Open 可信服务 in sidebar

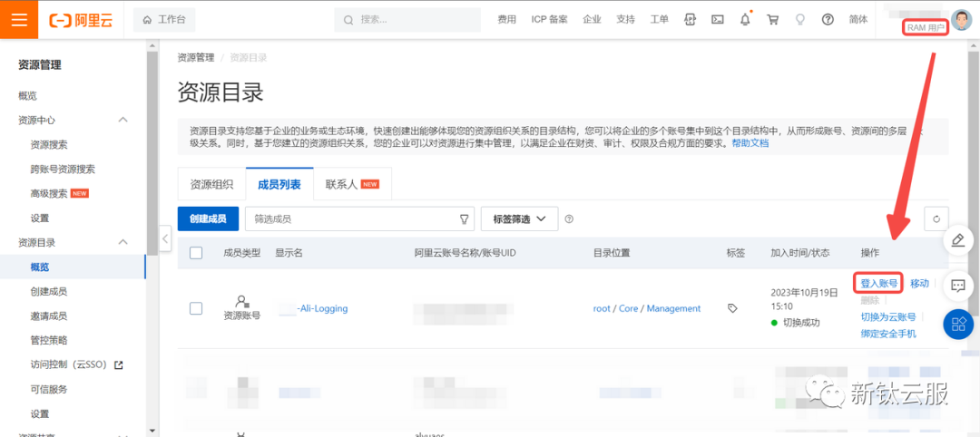pyautogui.click(x=49, y=390)
